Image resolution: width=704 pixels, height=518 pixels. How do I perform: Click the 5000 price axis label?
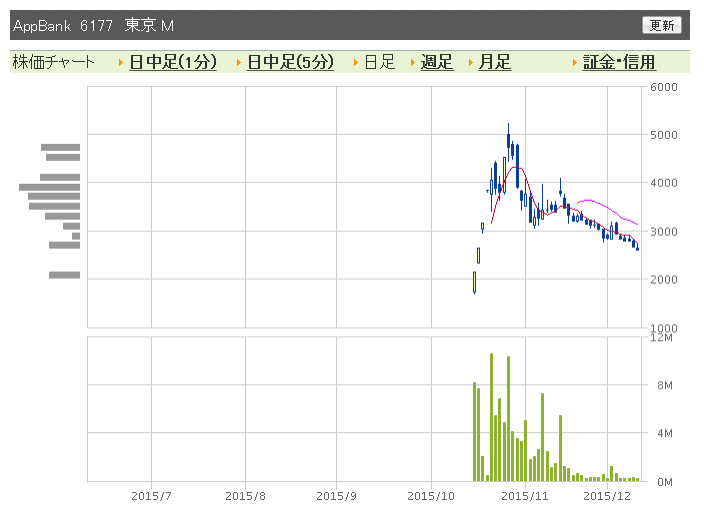[664, 135]
